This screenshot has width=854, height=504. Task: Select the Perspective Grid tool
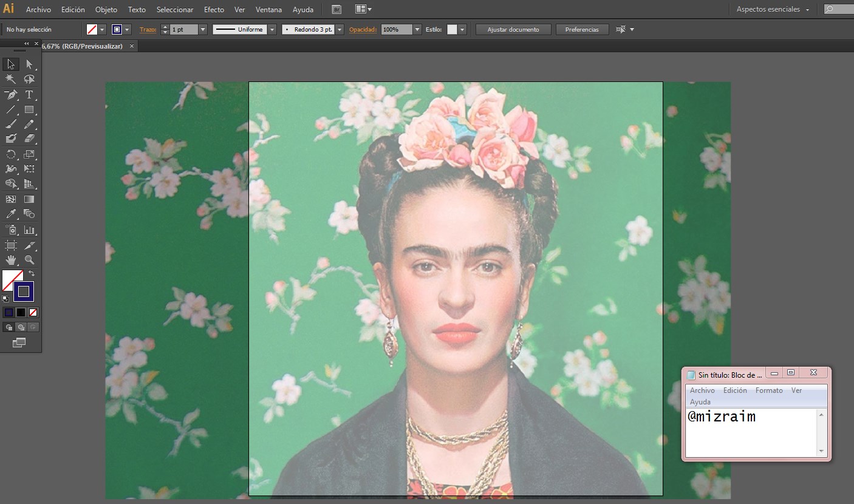[x=29, y=183]
